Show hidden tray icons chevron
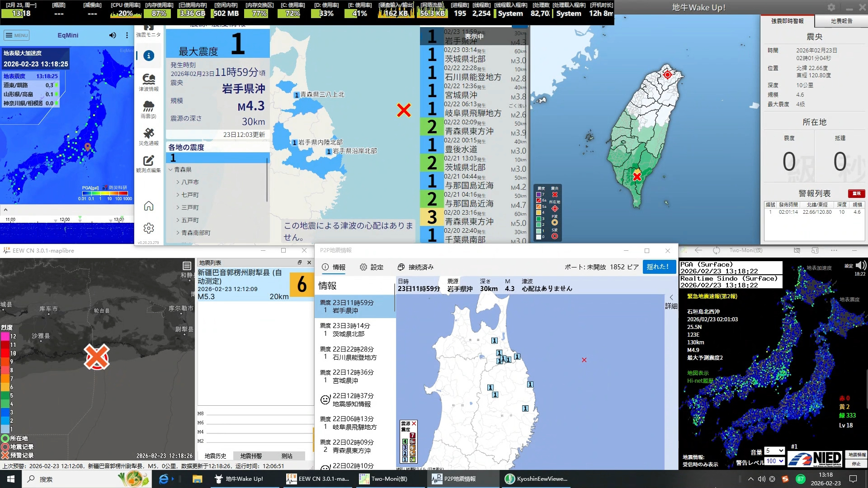This screenshot has width=868, height=488. coord(750,479)
